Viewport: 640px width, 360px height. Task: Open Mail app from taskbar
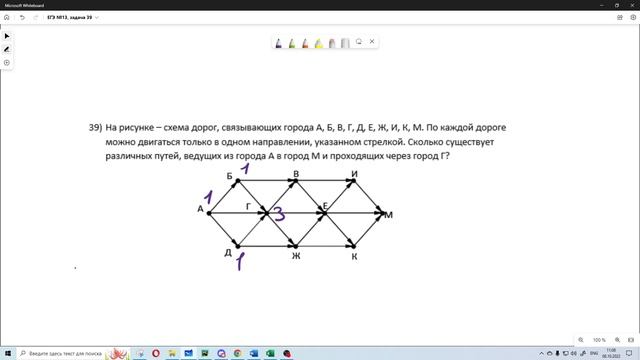coord(189,353)
